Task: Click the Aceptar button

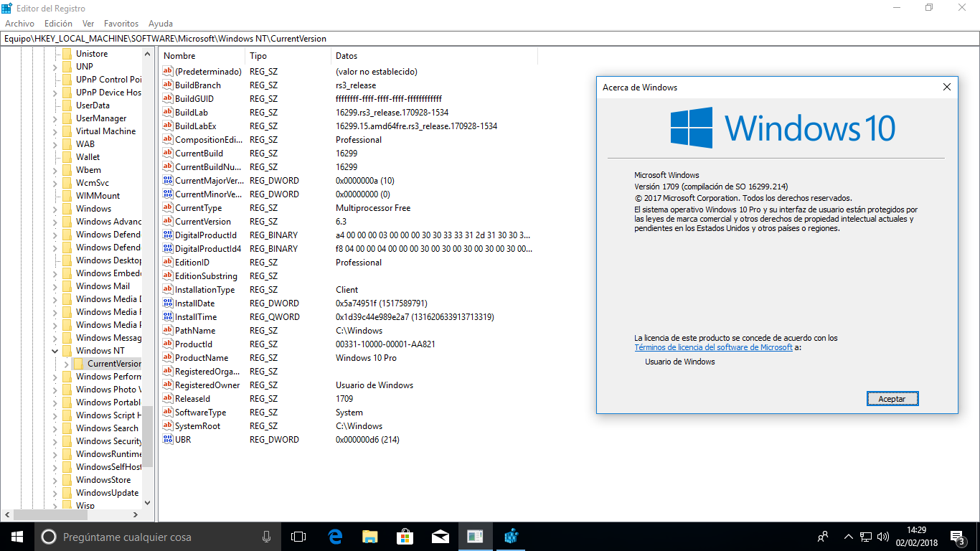Action: click(x=892, y=399)
